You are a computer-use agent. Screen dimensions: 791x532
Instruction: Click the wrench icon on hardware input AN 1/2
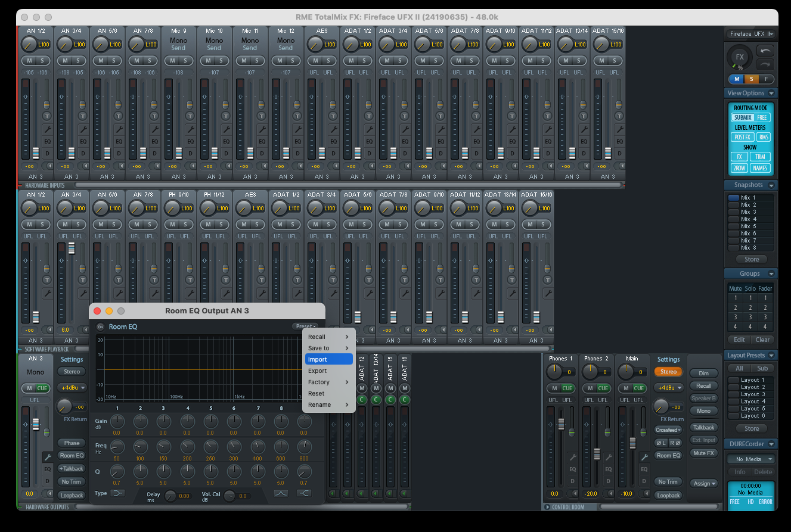click(48, 129)
